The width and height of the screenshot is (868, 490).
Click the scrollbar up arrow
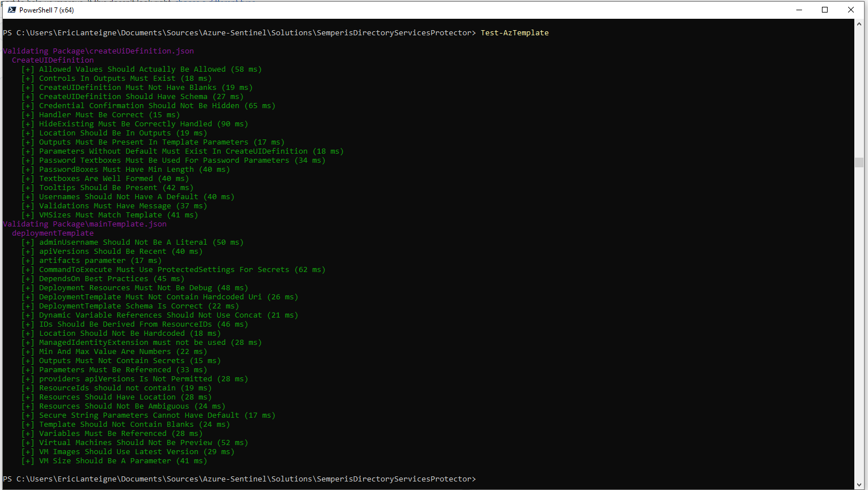[x=859, y=24]
